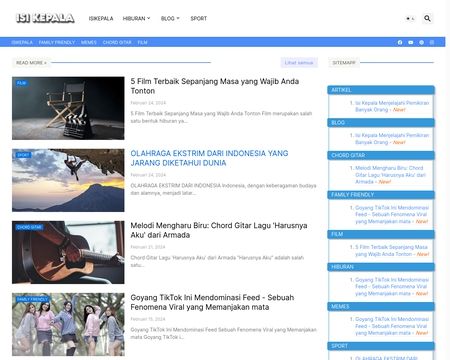Click the CHORD GITAR sitemap category header
Screen dimensions: 450x360
pos(381,155)
